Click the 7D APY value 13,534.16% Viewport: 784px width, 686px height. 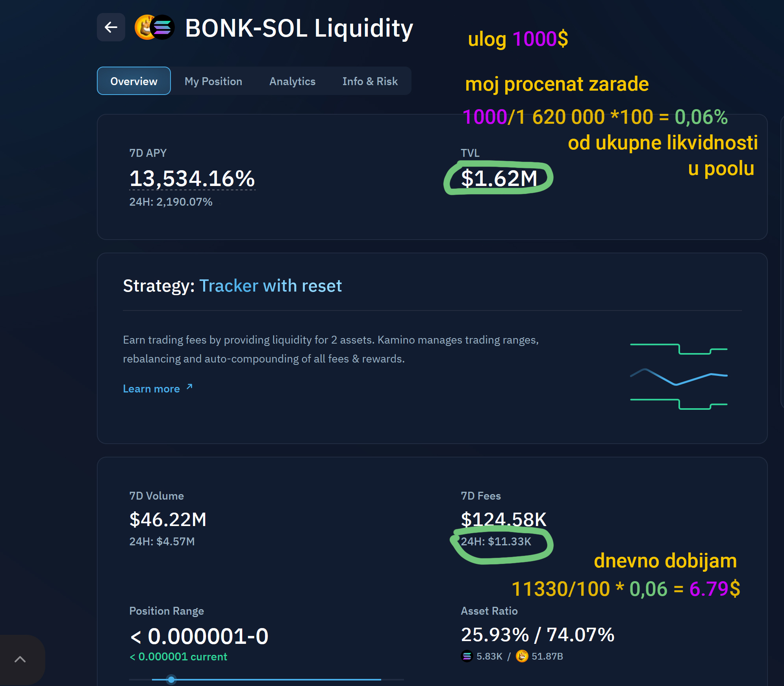point(192,178)
